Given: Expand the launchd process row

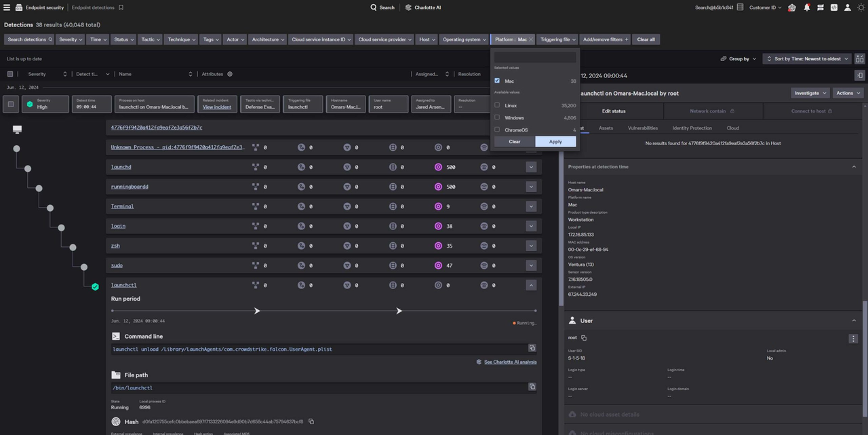Looking at the screenshot, I should point(531,167).
